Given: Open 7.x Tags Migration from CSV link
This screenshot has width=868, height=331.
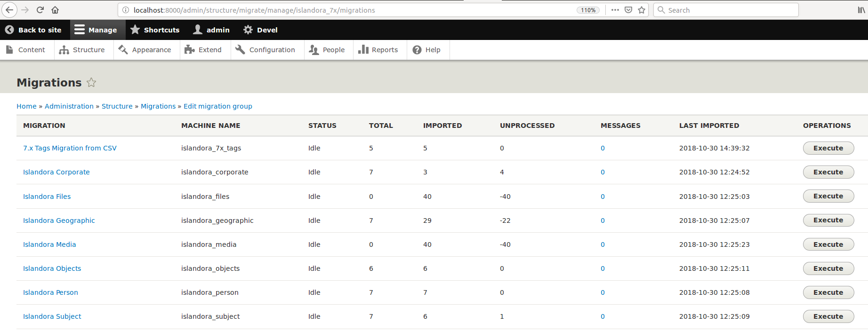Looking at the screenshot, I should 70,148.
